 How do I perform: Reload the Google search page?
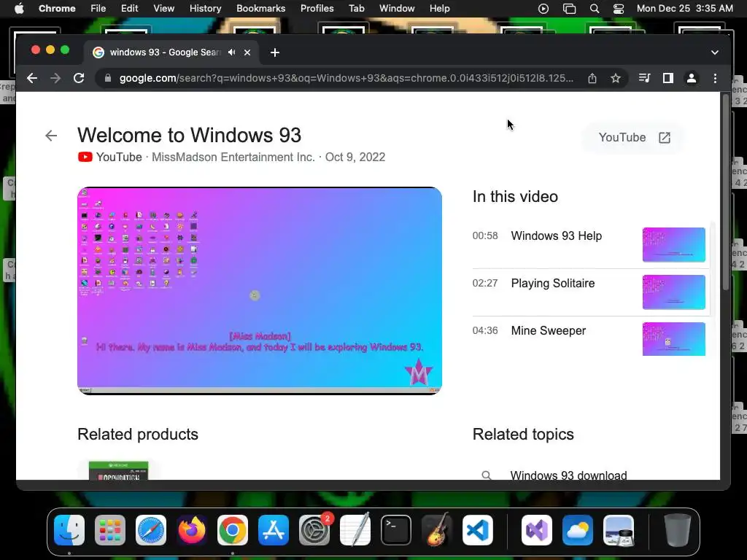pyautogui.click(x=79, y=78)
